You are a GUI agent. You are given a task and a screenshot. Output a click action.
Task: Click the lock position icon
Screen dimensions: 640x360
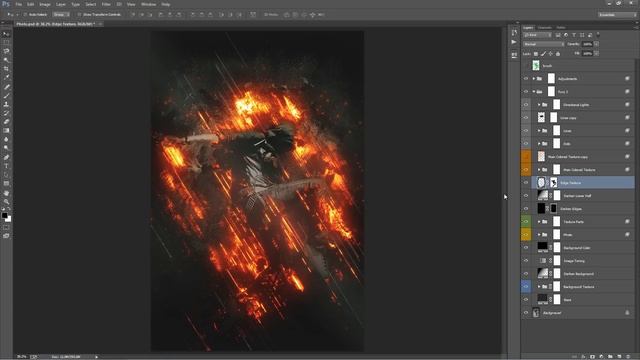(551, 54)
